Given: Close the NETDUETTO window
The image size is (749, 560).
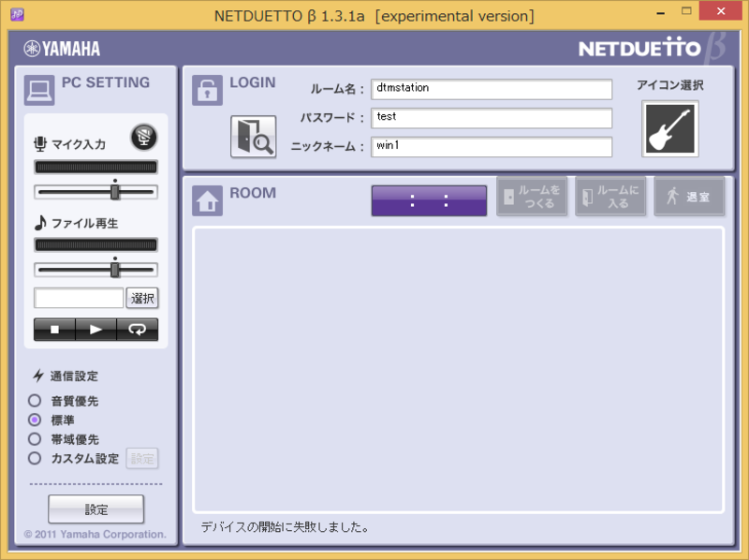Looking at the screenshot, I should click(720, 11).
